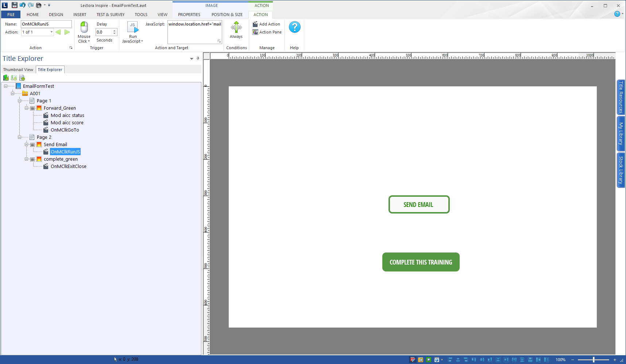This screenshot has height=364, width=626.
Task: Click the Undo arrow icon
Action: click(23, 5)
